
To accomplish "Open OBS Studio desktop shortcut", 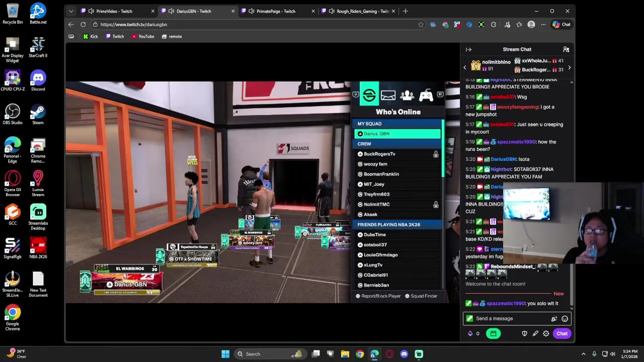I will [13, 114].
